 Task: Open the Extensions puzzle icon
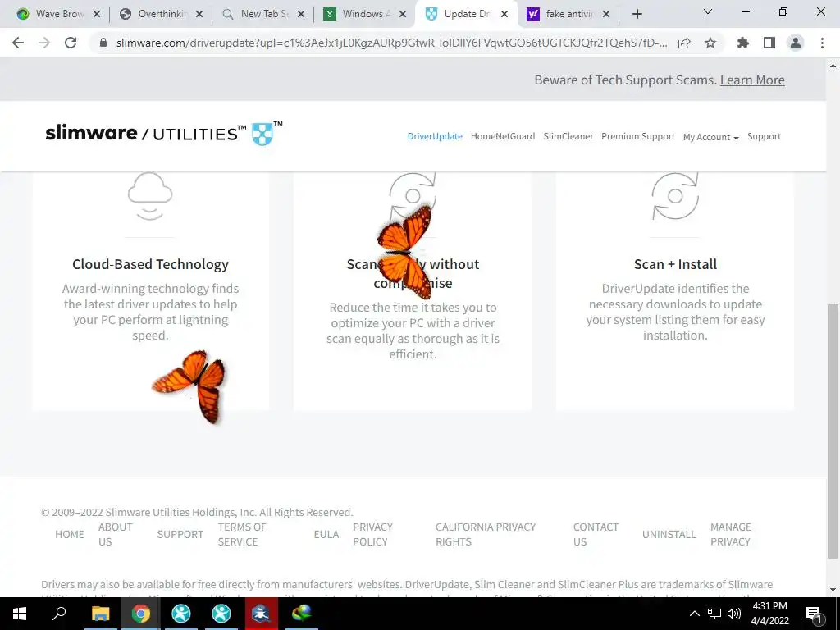[x=742, y=43]
